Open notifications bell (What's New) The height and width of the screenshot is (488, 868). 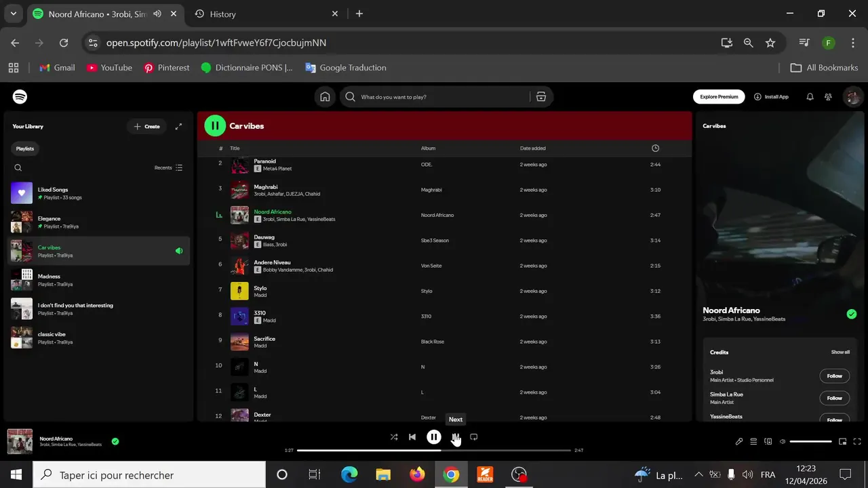810,97
